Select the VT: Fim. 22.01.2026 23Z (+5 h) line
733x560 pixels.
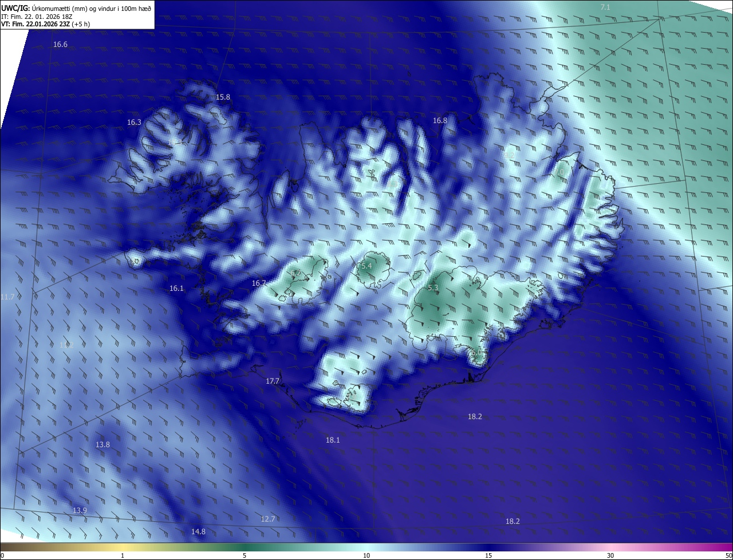tap(45, 24)
